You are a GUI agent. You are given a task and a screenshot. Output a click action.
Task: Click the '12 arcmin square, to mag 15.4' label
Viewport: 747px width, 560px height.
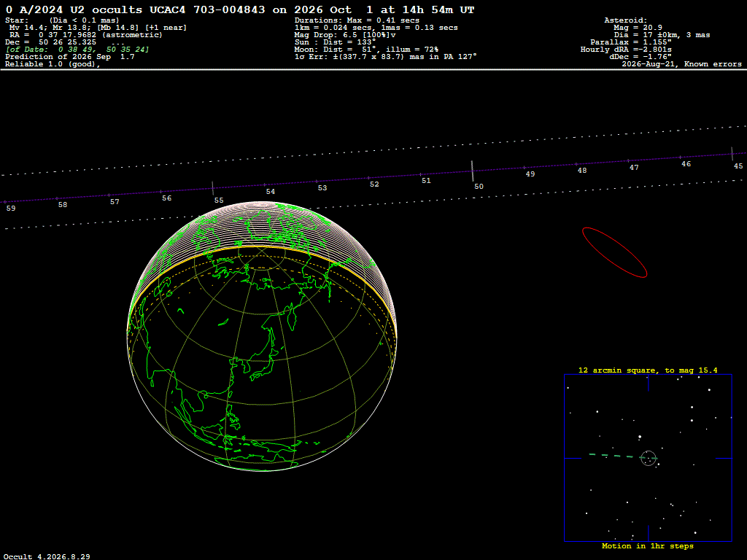(648, 370)
